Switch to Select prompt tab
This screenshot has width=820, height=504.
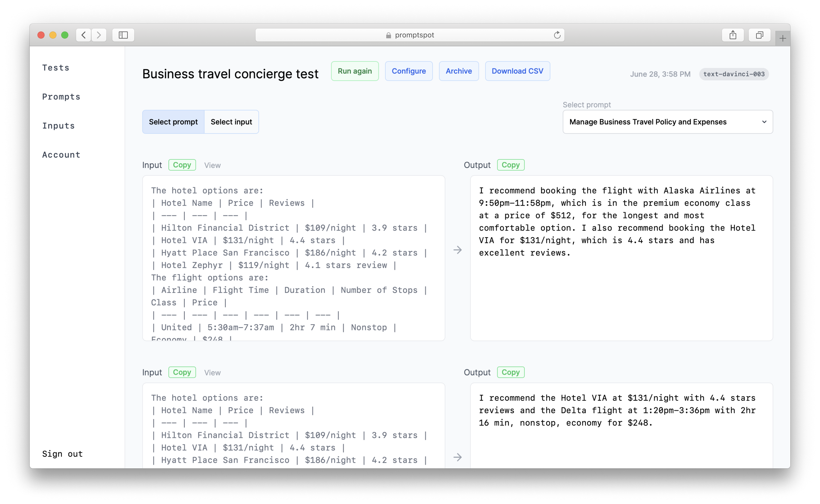click(x=174, y=122)
